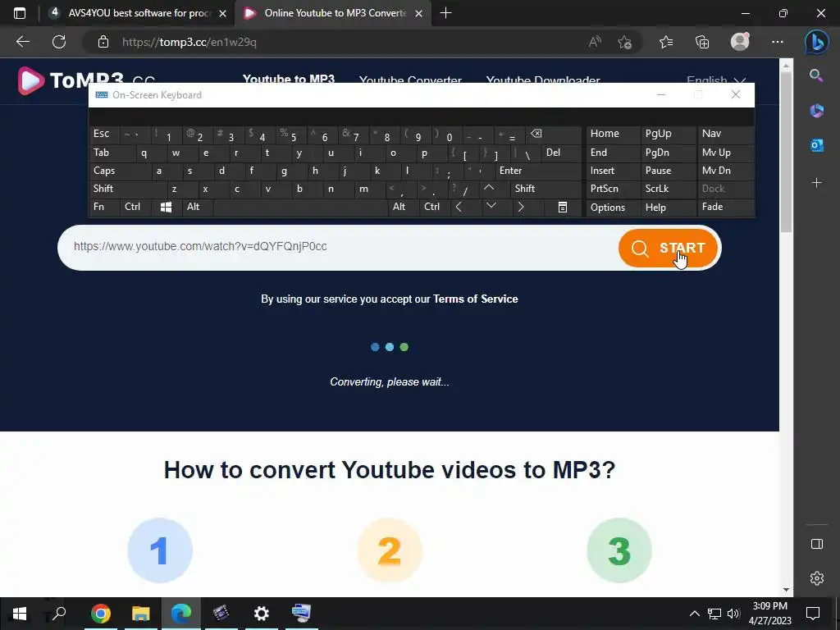Click the YouTube URL input field
Screen dimensions: 840x630
[337, 247]
